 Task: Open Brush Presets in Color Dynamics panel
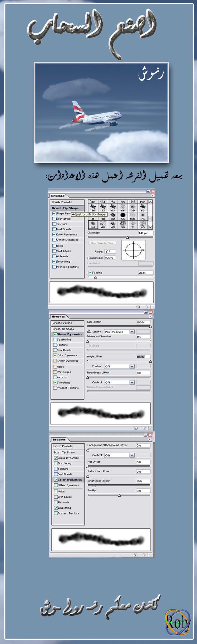tap(68, 446)
